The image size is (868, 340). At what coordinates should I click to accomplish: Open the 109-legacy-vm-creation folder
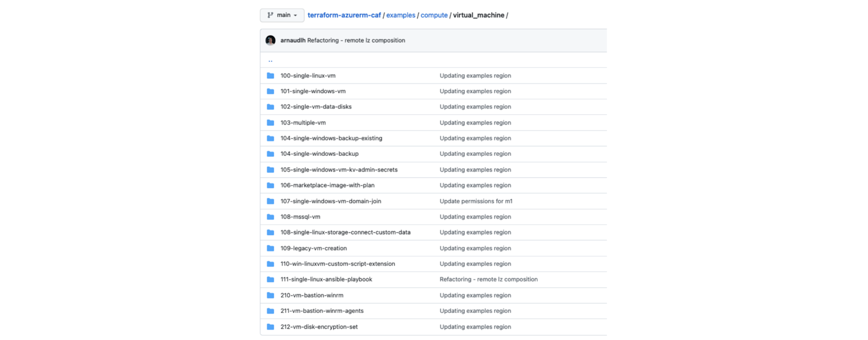313,248
